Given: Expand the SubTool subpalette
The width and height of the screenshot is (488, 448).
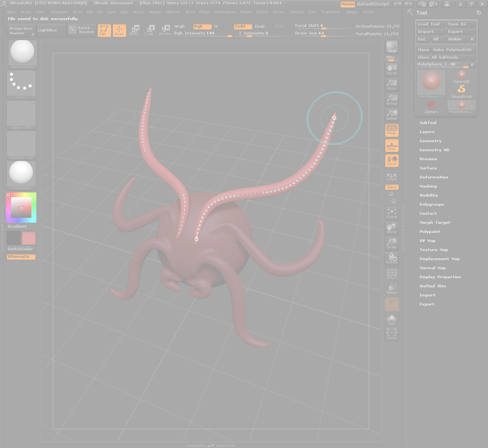Looking at the screenshot, I should point(428,123).
